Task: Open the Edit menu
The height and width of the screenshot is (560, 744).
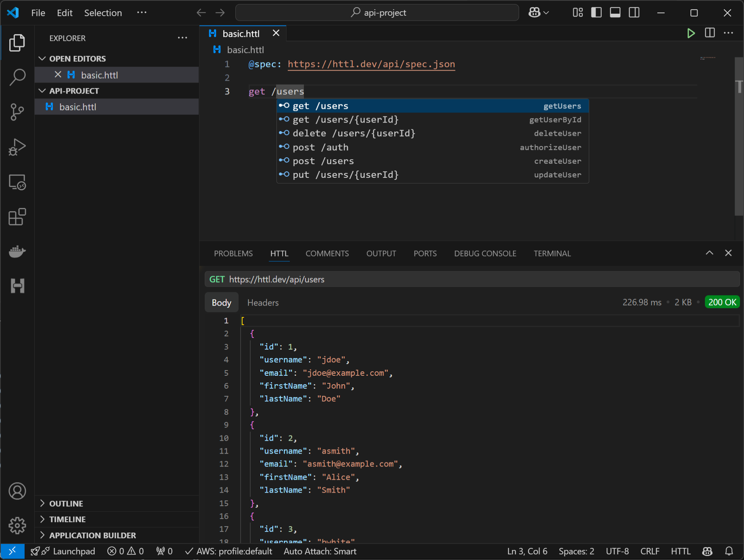Action: (64, 12)
